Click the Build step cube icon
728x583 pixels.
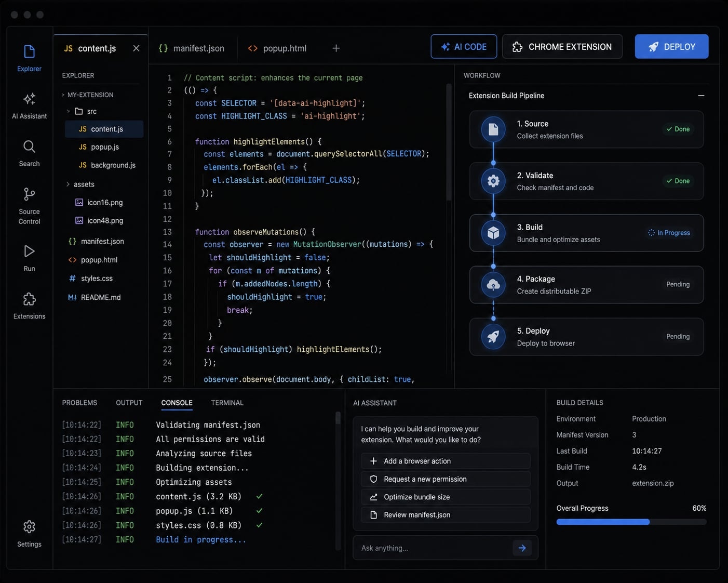pos(493,233)
